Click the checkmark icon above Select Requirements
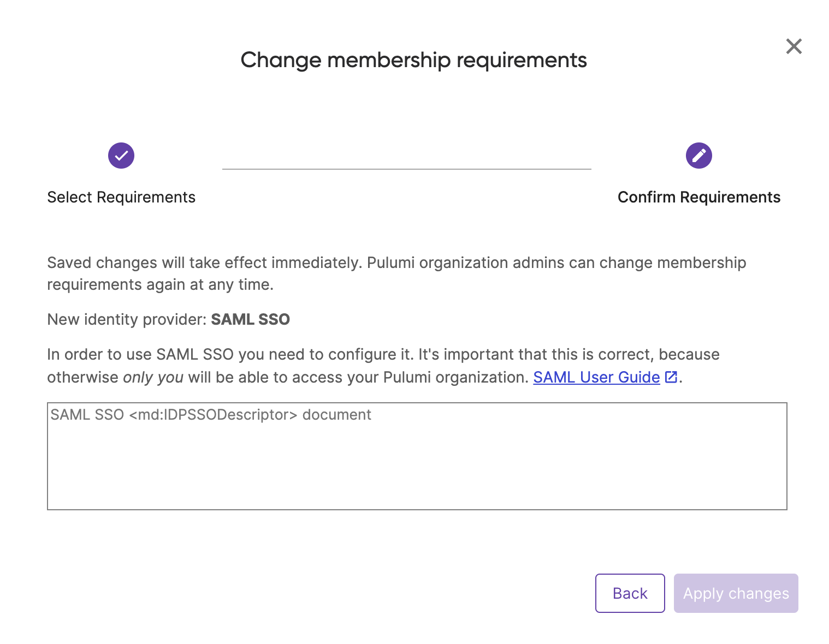The image size is (829, 644). click(x=121, y=156)
